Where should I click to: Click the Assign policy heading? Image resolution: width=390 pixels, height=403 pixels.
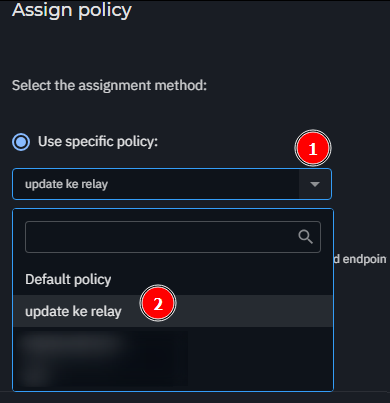[72, 10]
